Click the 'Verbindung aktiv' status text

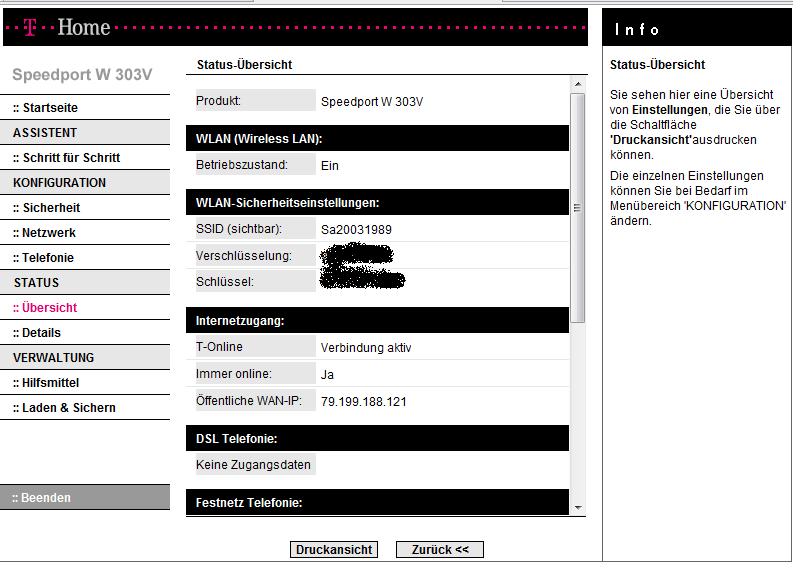(366, 348)
